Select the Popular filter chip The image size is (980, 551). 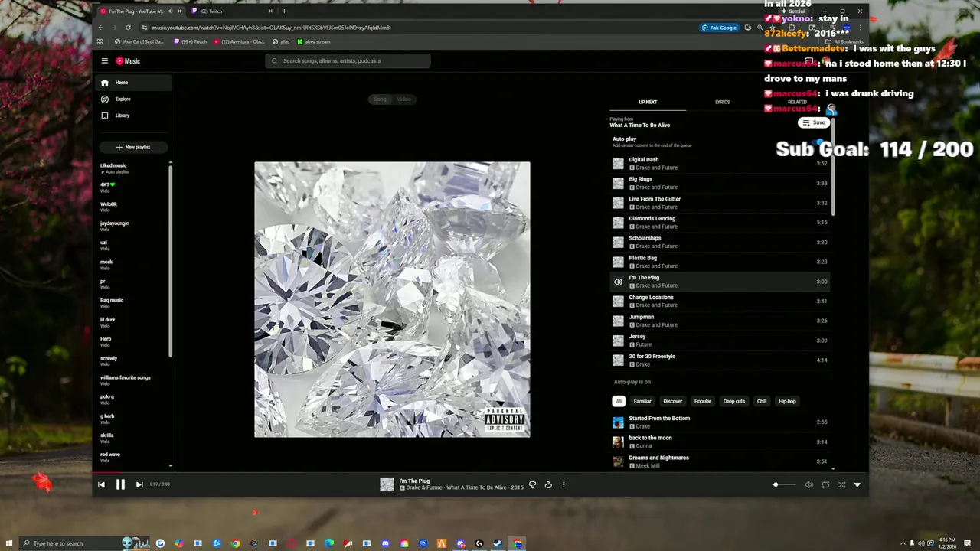pyautogui.click(x=703, y=401)
